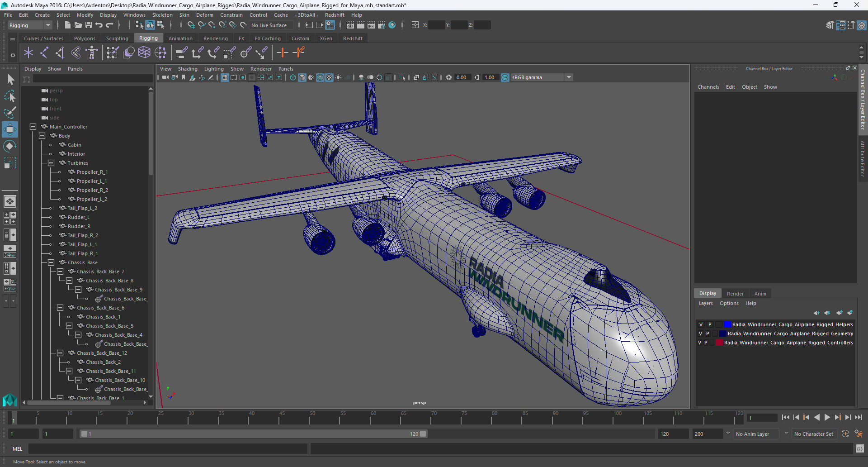
Task: Collapse the Chassis_Back_Base_7 node
Action: coord(60,272)
